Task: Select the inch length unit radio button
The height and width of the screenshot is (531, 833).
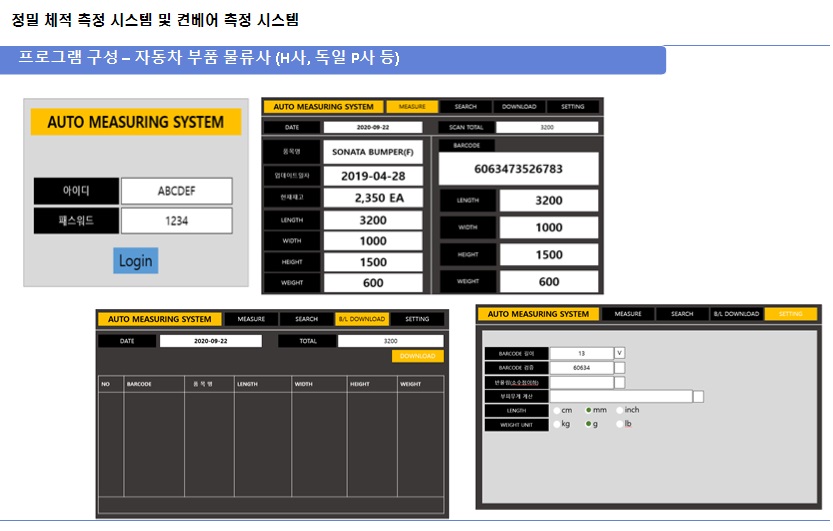Action: pos(621,410)
